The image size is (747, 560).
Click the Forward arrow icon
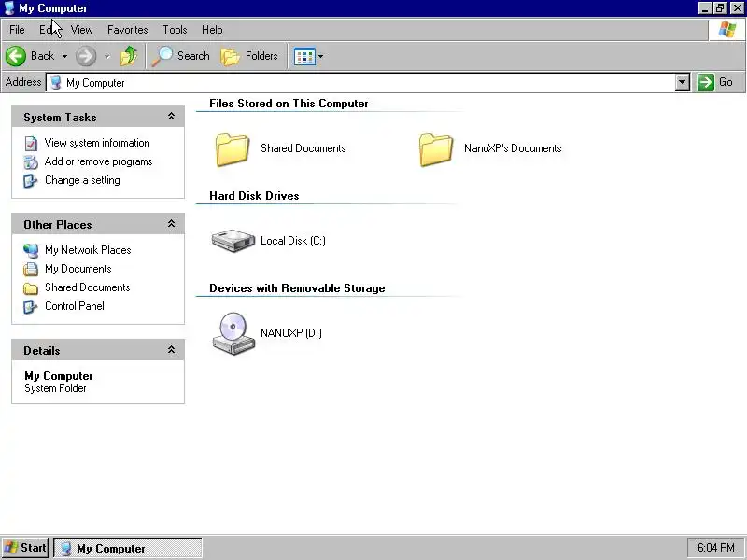point(86,56)
